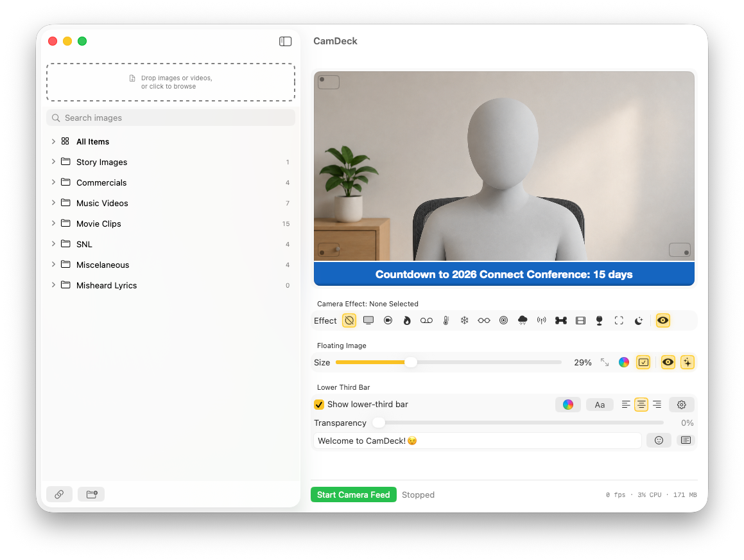Apply the concentric target camera effect

click(503, 320)
